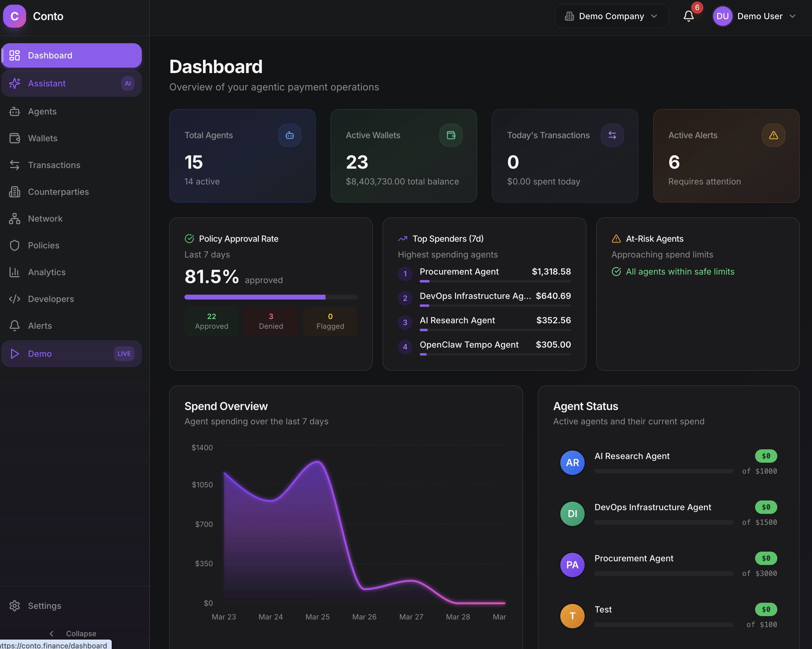Select the Wallets icon in the sidebar
Viewport: 812px width, 649px height.
(x=14, y=138)
